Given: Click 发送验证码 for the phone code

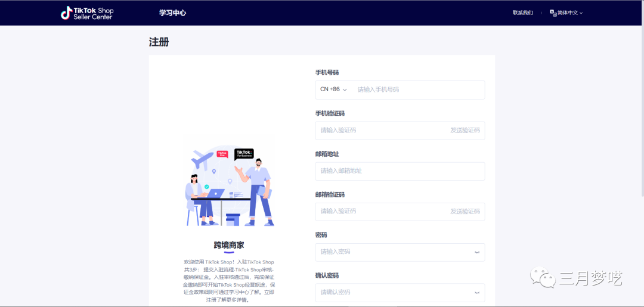Looking at the screenshot, I should pos(465,131).
